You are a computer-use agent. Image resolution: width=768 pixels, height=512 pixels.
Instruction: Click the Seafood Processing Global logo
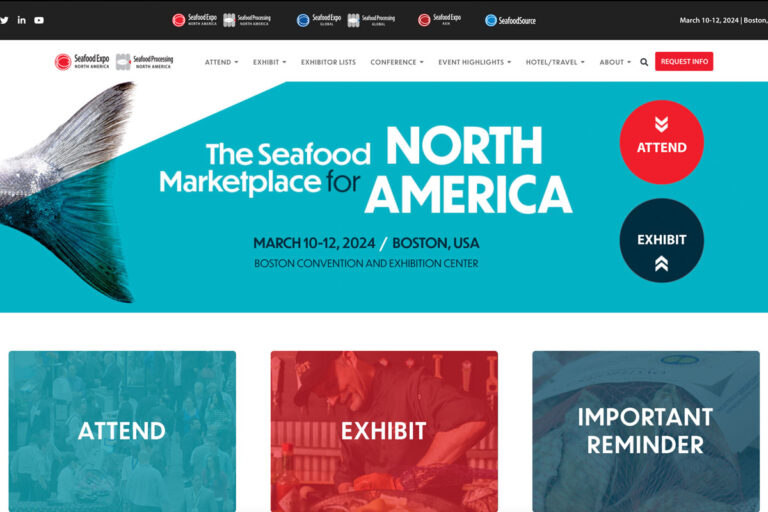coord(371,20)
